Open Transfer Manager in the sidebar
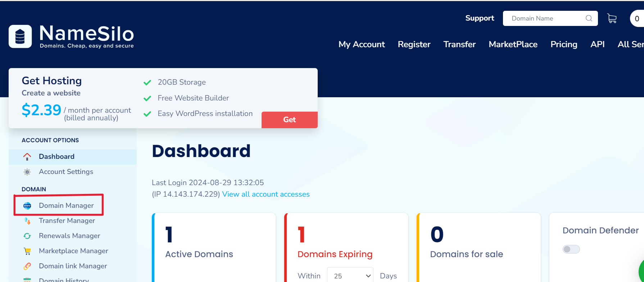Screen dimensions: 644x282 67,221
